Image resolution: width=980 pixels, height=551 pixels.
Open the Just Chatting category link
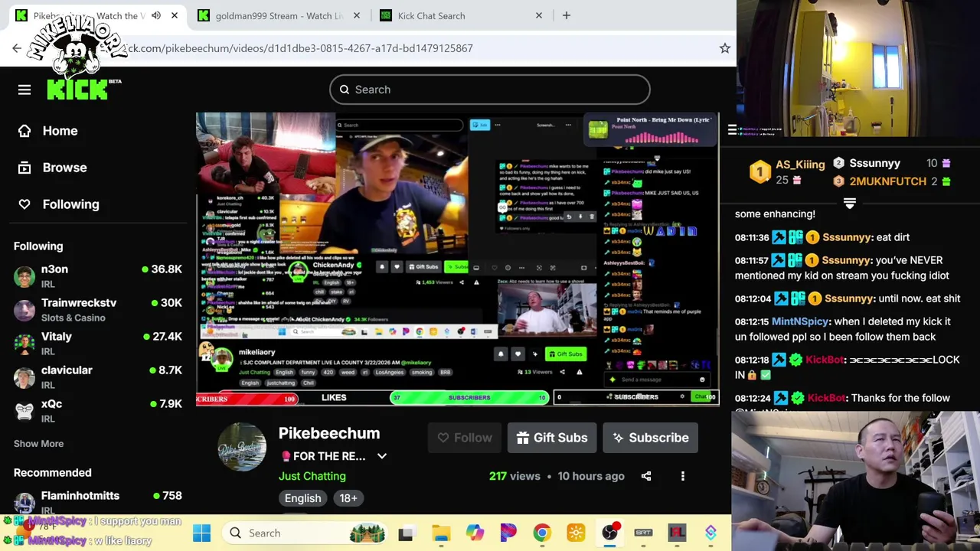click(x=312, y=476)
